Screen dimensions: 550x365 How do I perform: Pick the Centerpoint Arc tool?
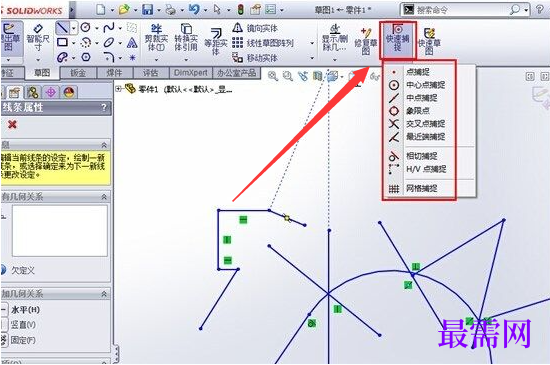pyautogui.click(x=86, y=42)
